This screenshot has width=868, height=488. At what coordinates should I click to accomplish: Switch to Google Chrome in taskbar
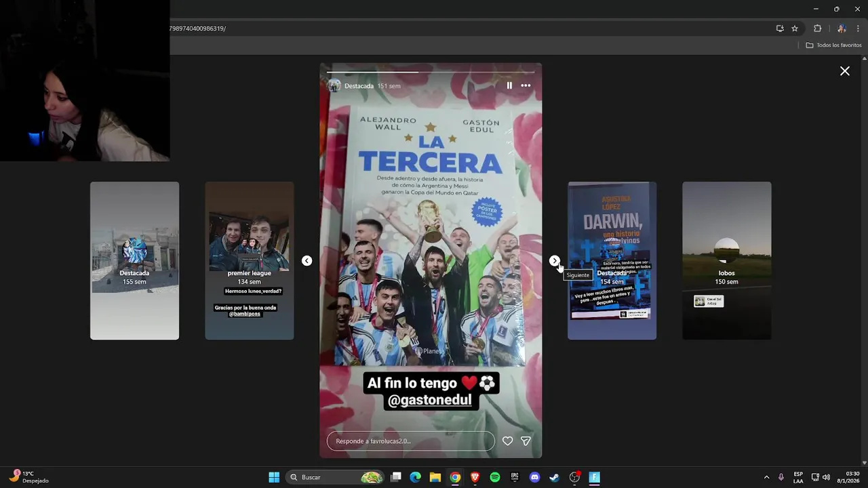click(x=455, y=477)
